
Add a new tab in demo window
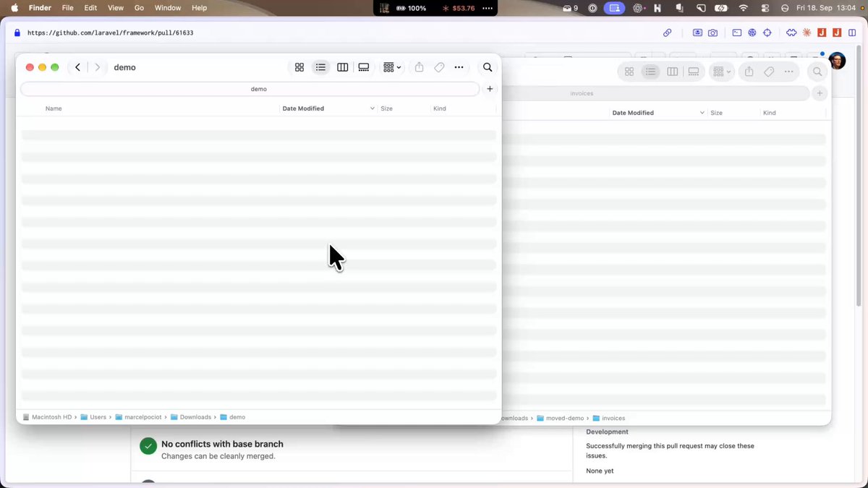click(490, 89)
